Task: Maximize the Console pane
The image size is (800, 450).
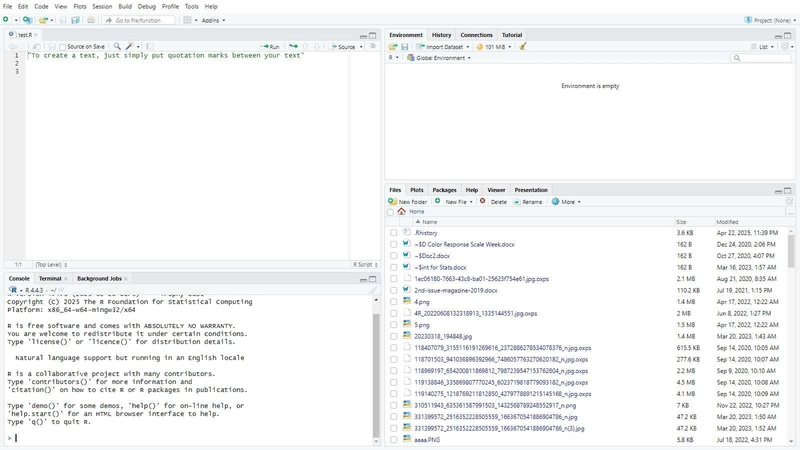Action: [x=372, y=279]
